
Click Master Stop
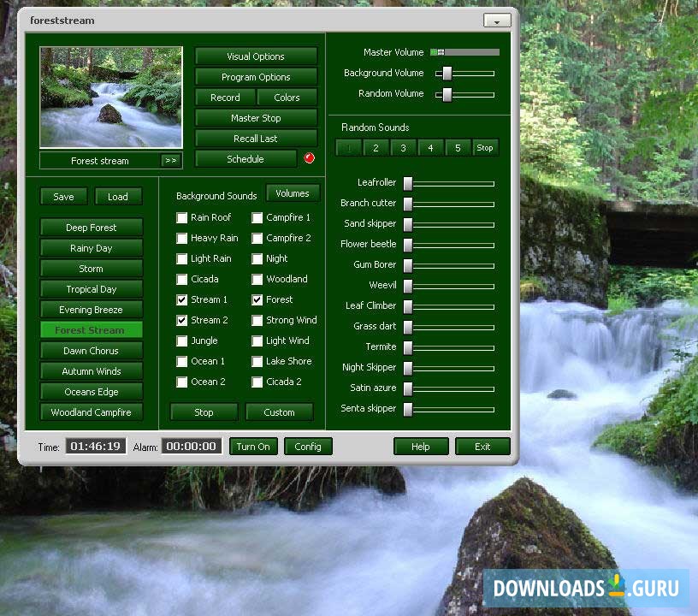(x=256, y=118)
